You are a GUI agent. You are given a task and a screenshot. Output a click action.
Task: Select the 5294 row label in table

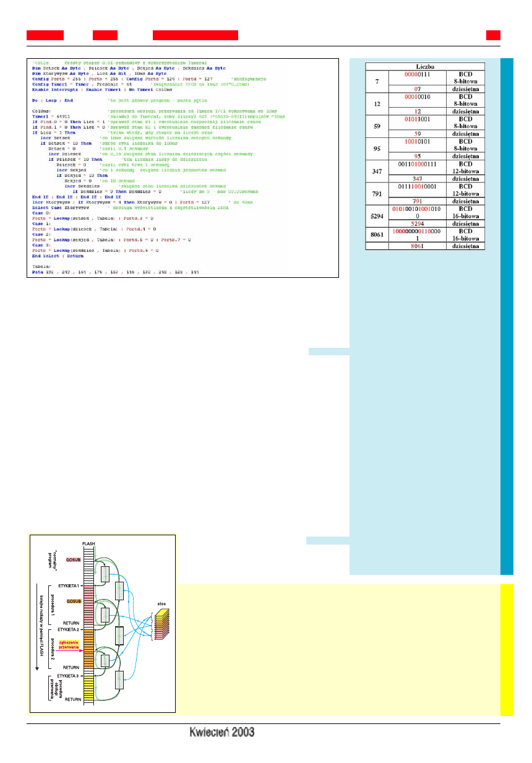[x=377, y=217]
